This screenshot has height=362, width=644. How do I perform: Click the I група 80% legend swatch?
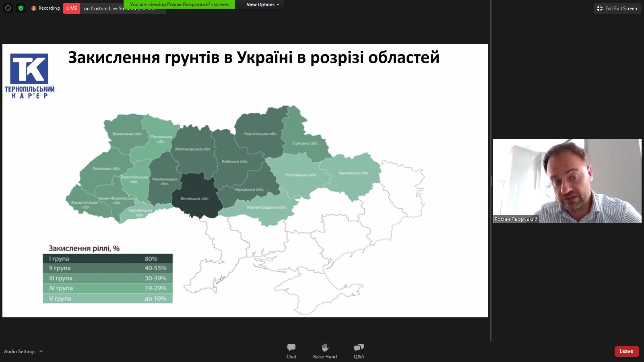coord(107,259)
